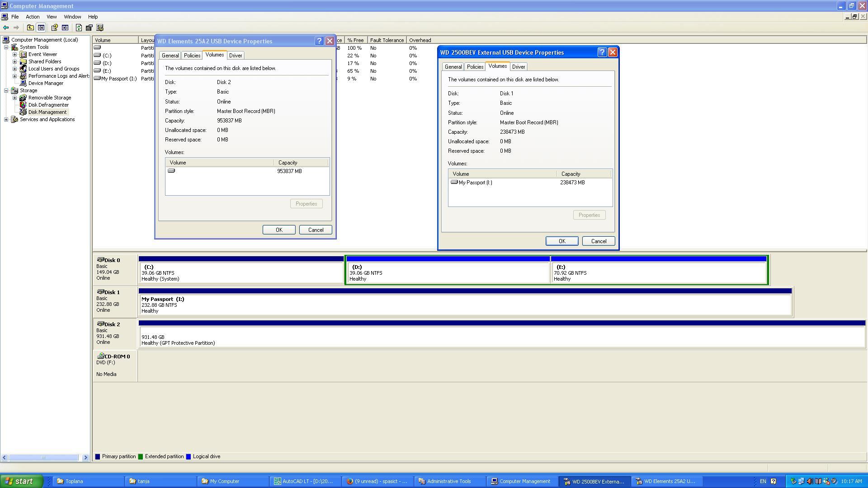Collapse the Storage tree node

pyautogui.click(x=6, y=90)
